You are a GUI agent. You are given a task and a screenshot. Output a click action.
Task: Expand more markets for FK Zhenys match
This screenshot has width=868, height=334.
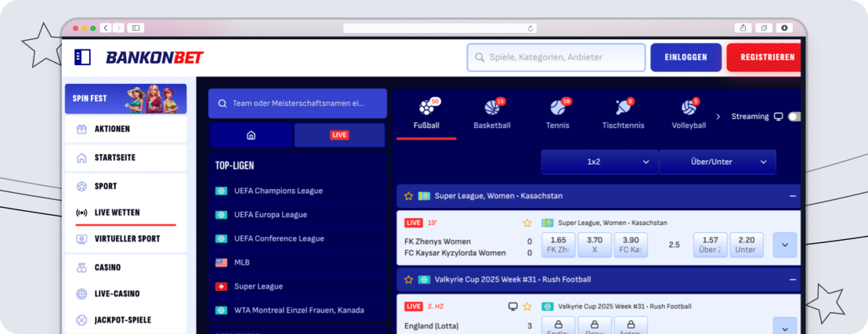pyautogui.click(x=785, y=245)
